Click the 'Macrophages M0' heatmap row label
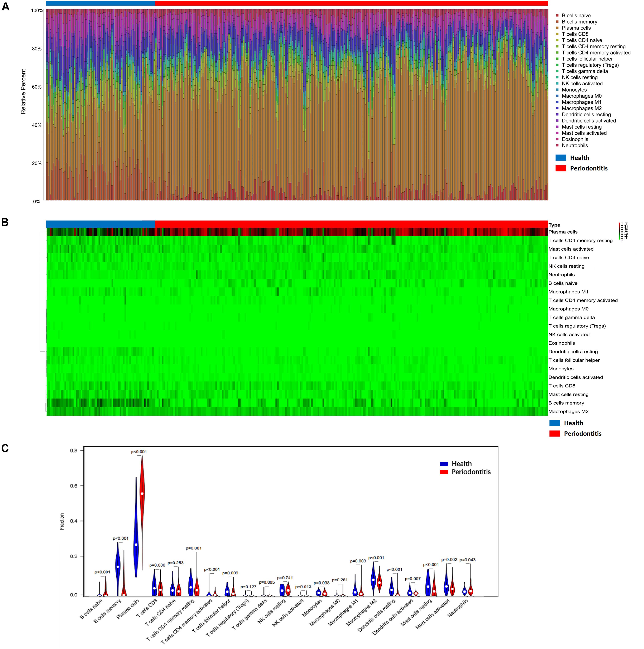Screen dimensions: 644x649 click(569, 309)
